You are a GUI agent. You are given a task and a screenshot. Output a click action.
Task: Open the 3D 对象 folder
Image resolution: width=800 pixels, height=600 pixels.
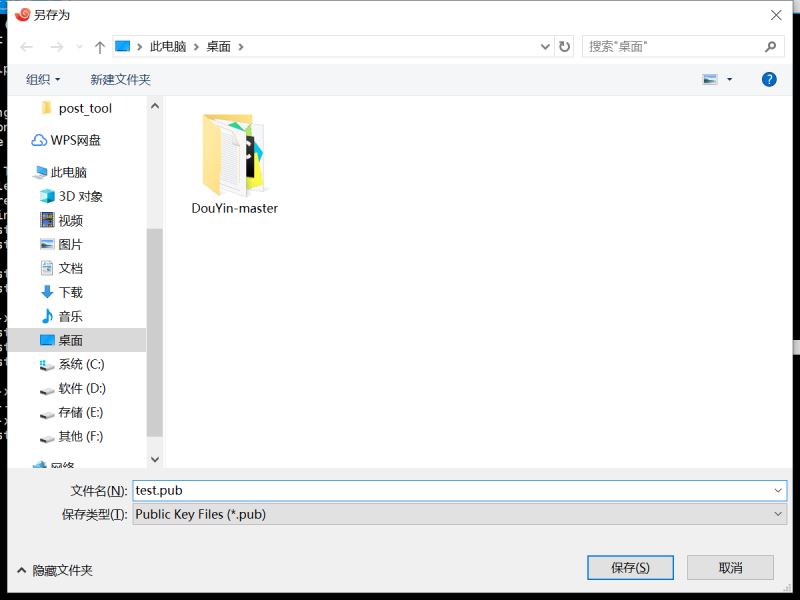pos(80,196)
